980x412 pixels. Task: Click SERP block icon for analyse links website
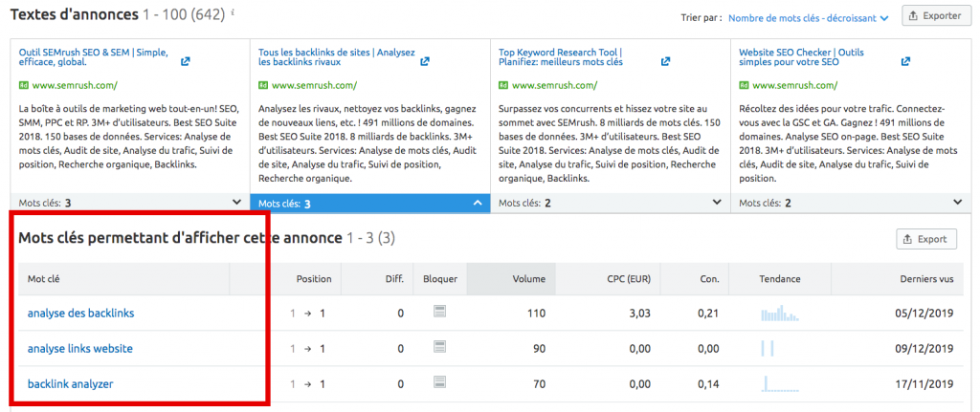pos(440,347)
